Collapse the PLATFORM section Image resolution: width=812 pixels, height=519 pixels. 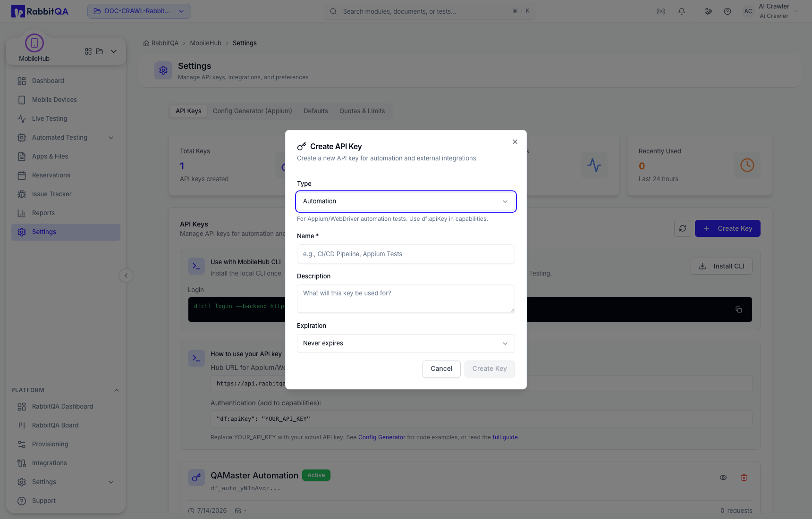click(117, 390)
